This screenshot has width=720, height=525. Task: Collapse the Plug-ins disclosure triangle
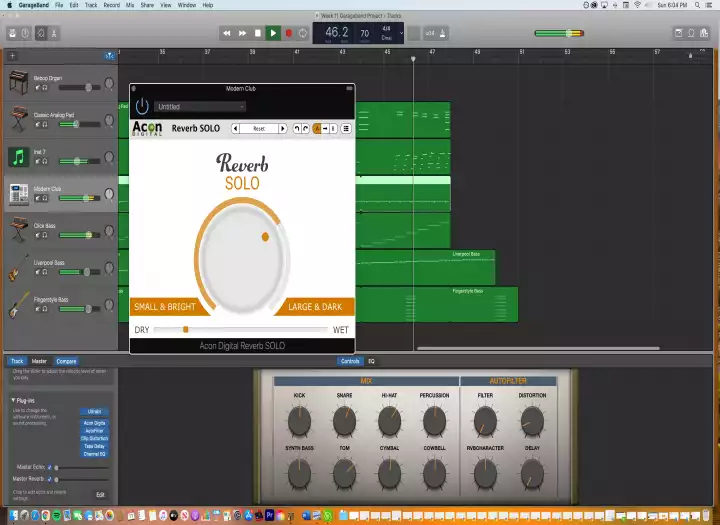coord(13,401)
